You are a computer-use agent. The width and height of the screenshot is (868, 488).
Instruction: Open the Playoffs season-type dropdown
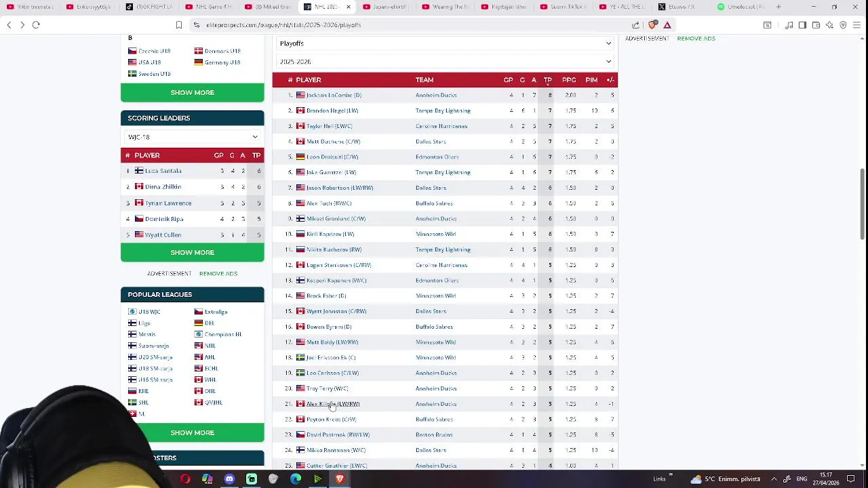(x=445, y=43)
